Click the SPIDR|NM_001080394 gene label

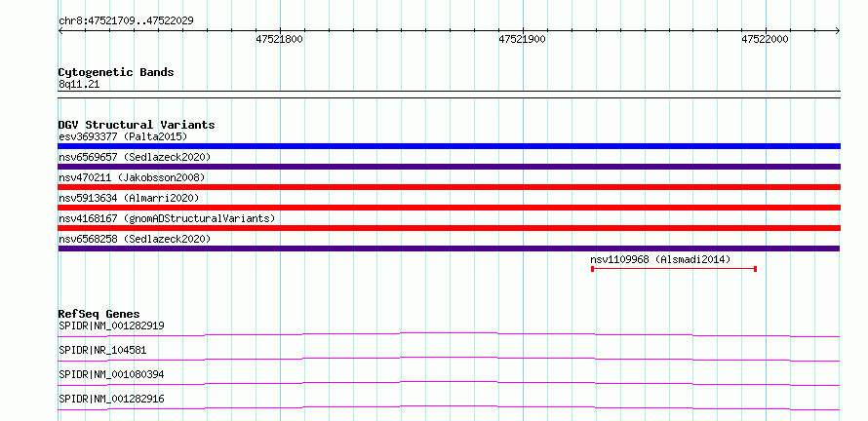(111, 374)
